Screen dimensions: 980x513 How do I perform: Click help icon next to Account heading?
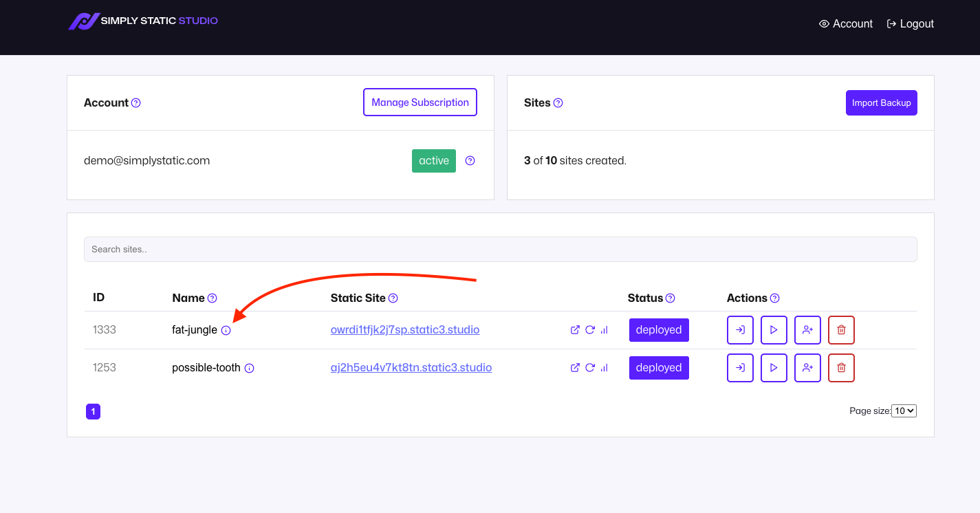click(x=136, y=103)
